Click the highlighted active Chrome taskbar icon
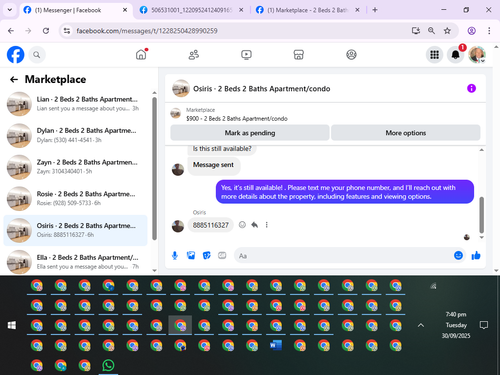Screen dimensions: 500x375 pyautogui.click(x=180, y=325)
